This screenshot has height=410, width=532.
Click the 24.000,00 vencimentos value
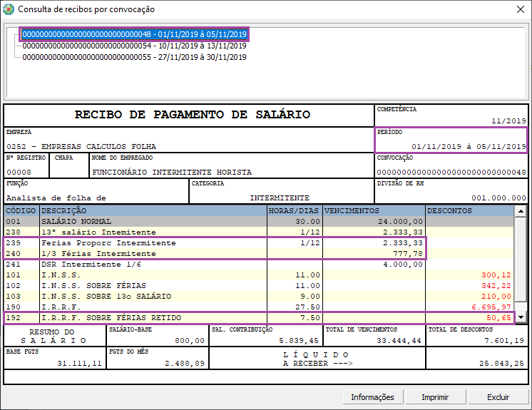[x=400, y=222]
